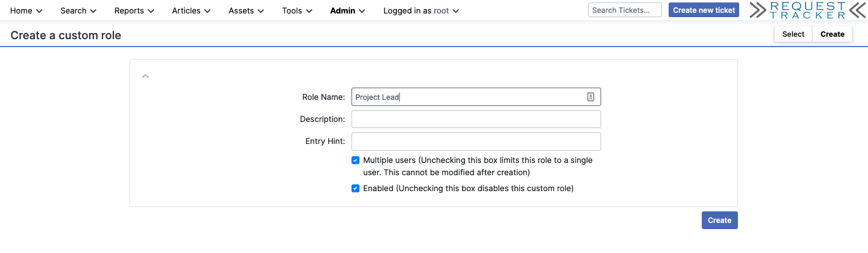868x253 pixels.
Task: Switch to the Select tab
Action: click(x=793, y=34)
